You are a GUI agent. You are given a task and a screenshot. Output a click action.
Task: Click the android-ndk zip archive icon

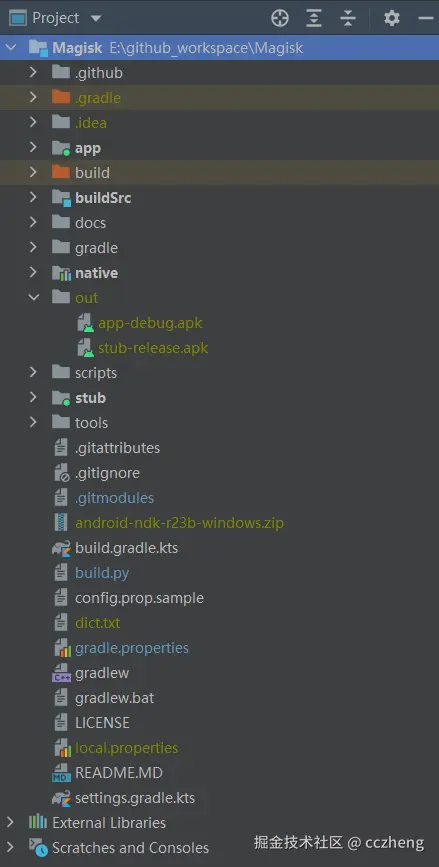(60, 523)
